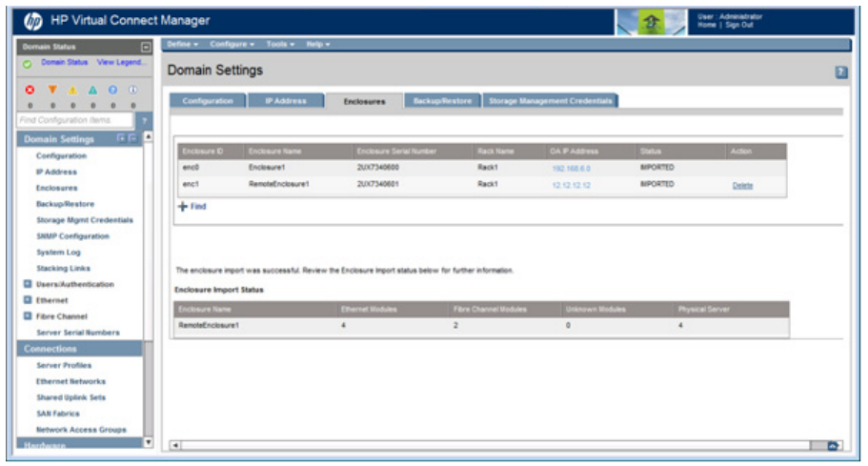The image size is (868, 466).
Task: Open Network Access Groups under Connections
Action: pyautogui.click(x=81, y=429)
